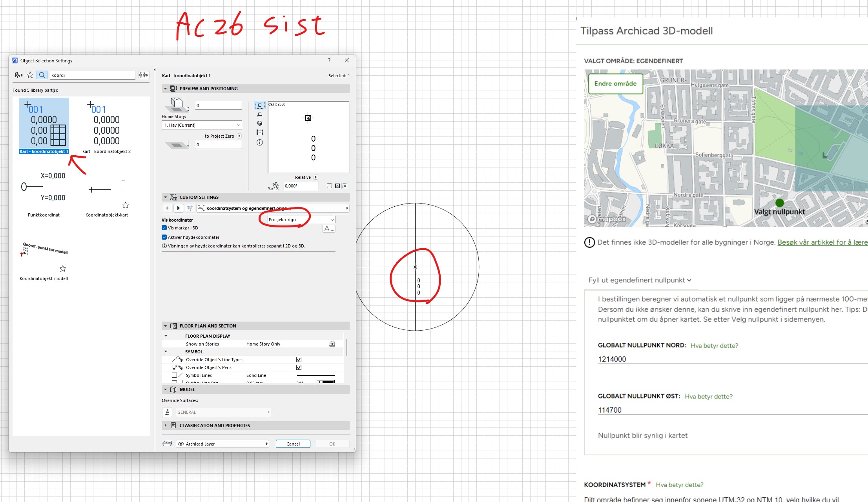Open the Home Story dropdown
The height and width of the screenshot is (502, 868).
coord(202,125)
